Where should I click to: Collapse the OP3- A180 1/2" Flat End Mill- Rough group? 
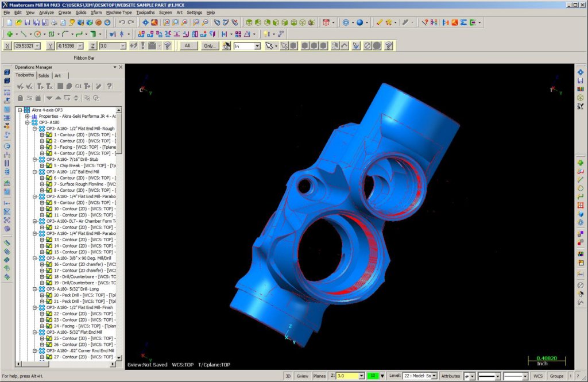(34, 128)
